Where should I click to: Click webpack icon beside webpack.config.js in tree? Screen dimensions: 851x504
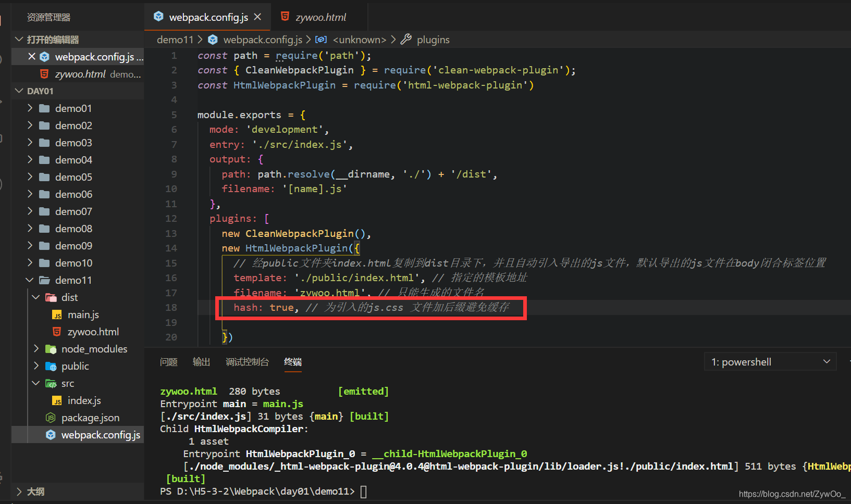[x=51, y=435]
